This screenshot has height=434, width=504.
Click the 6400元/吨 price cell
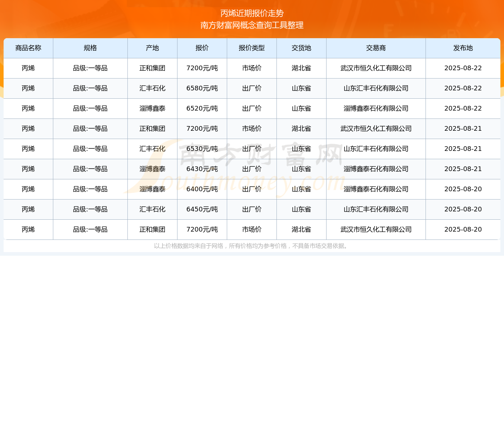(202, 189)
